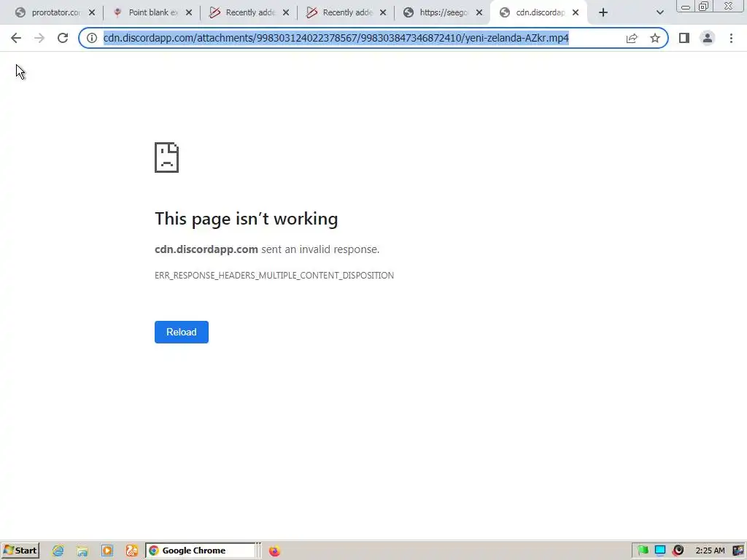Open the Chrome profile avatar
This screenshot has width=747, height=560.
pyautogui.click(x=708, y=38)
